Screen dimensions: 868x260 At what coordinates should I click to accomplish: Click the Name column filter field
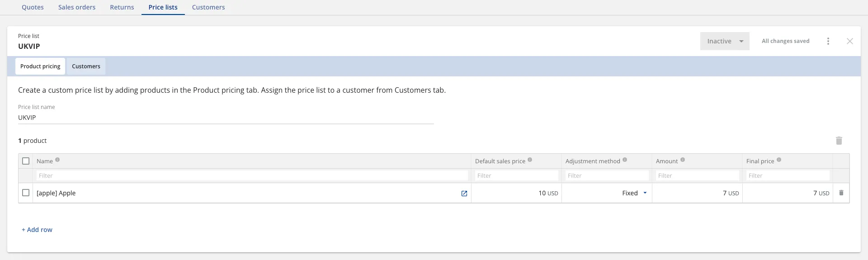click(252, 175)
